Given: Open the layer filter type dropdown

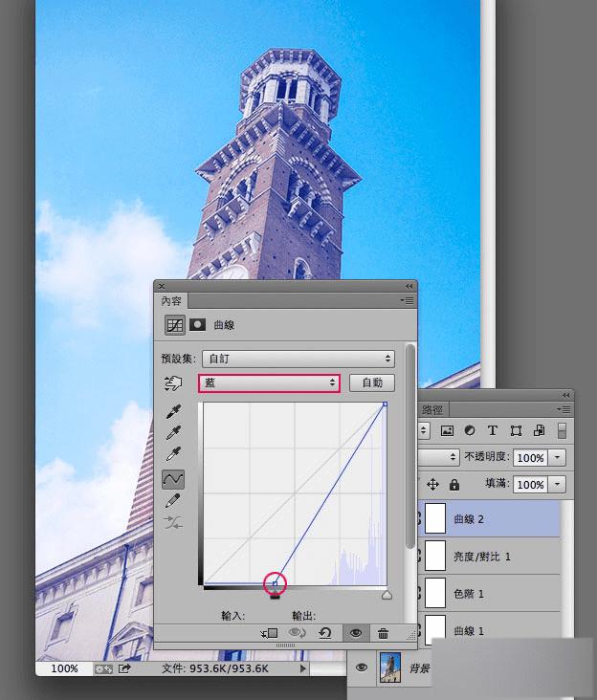Looking at the screenshot, I should point(424,430).
